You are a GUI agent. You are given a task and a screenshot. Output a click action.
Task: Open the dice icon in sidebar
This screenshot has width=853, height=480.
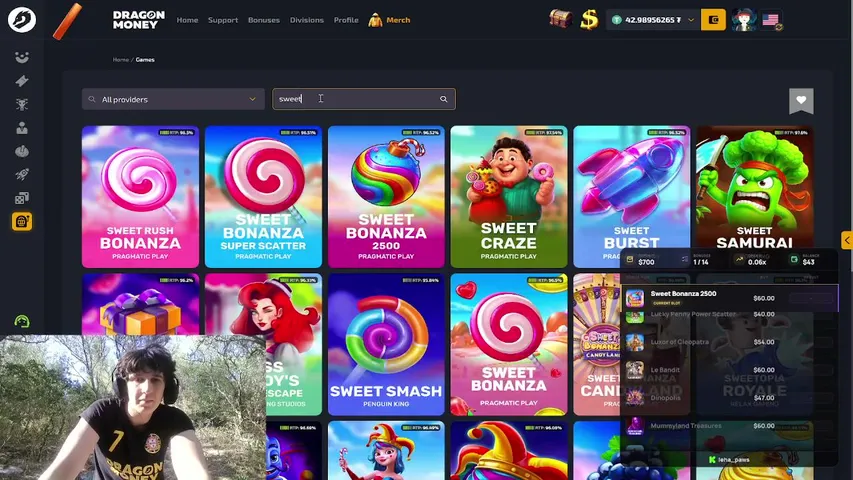click(22, 198)
